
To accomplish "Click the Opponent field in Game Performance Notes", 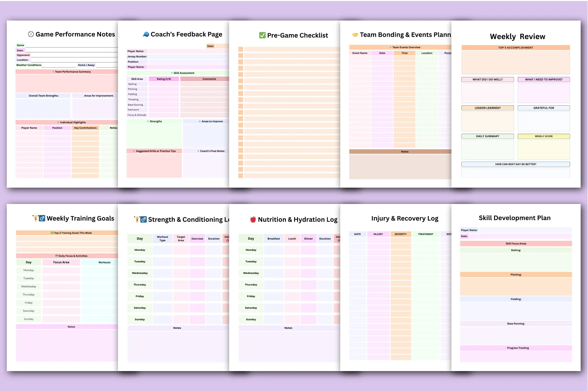I will point(74,55).
